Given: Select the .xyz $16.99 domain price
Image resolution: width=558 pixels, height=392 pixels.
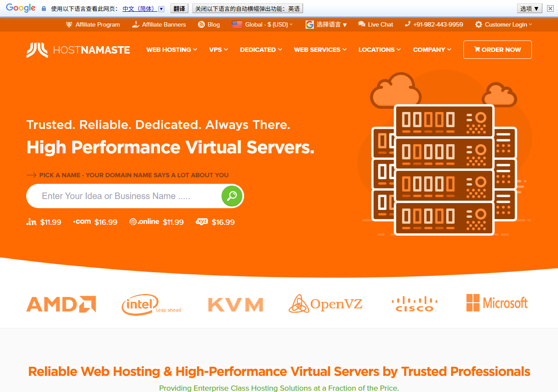Looking at the screenshot, I should [215, 222].
